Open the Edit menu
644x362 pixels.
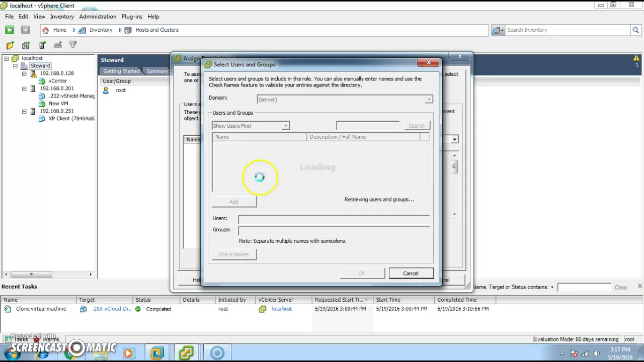[x=24, y=17]
